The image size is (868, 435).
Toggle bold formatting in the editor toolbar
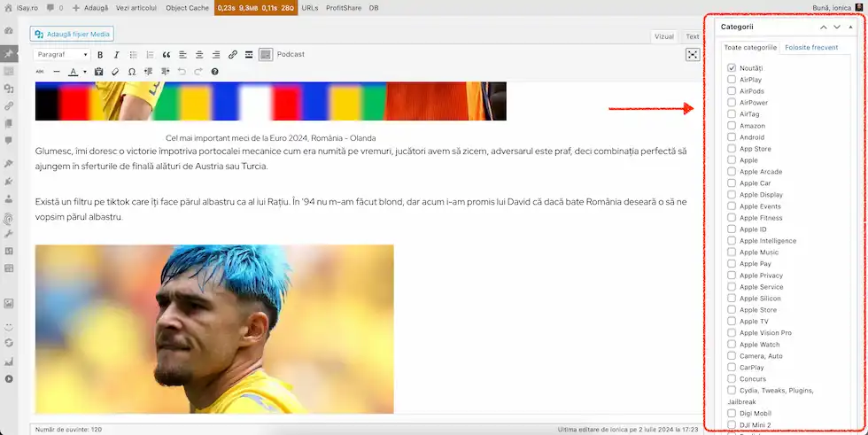click(100, 55)
